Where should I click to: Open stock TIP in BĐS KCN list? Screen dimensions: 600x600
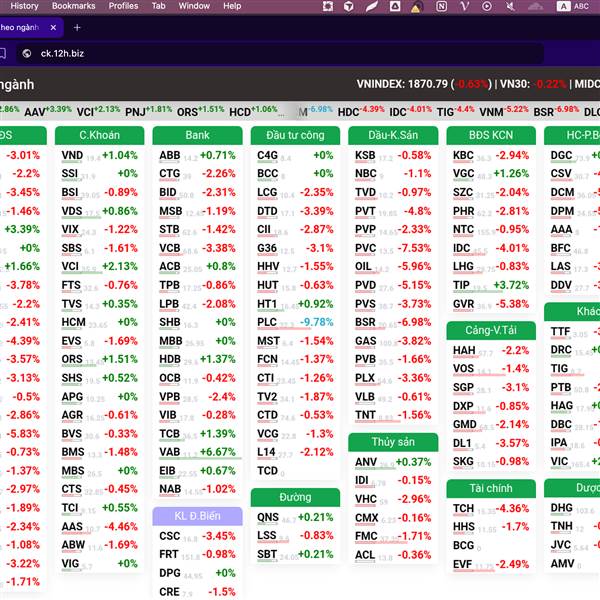[461, 285]
